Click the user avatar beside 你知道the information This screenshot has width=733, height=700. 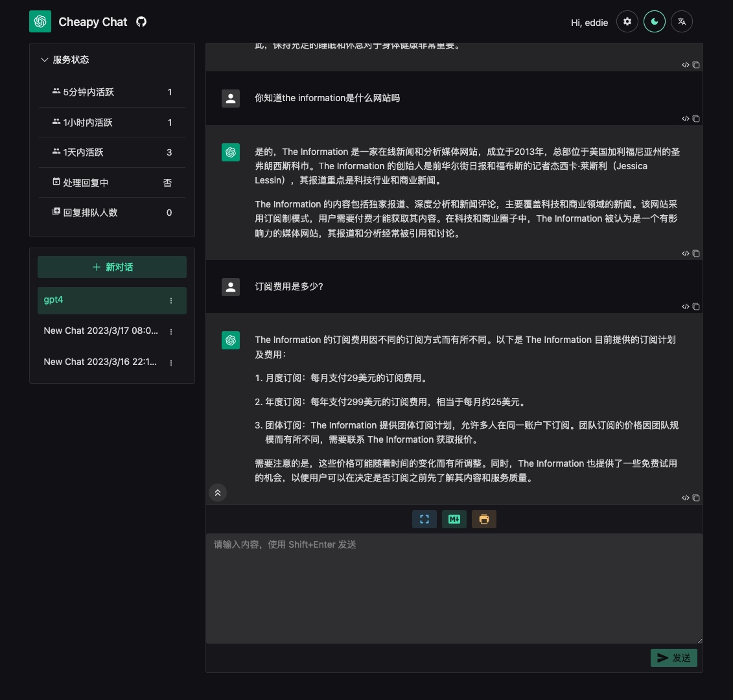tap(231, 99)
